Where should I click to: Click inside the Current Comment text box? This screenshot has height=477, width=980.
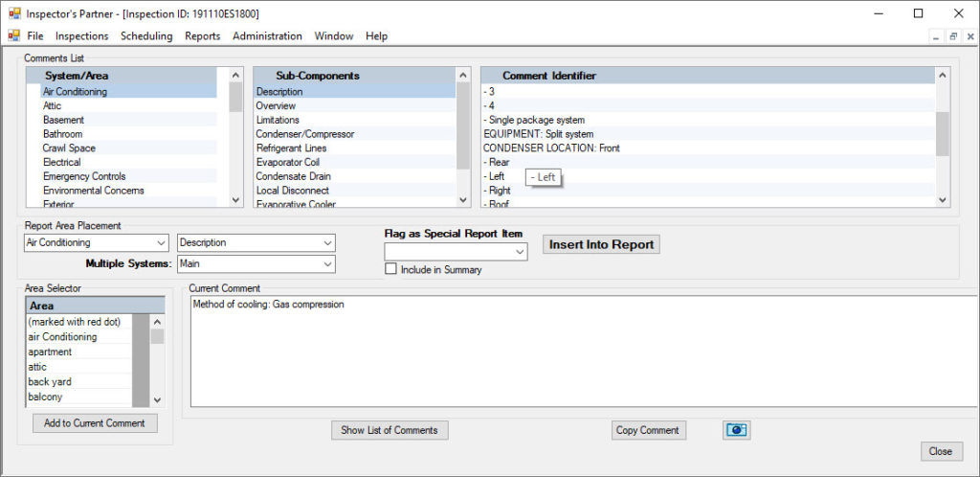click(x=574, y=354)
